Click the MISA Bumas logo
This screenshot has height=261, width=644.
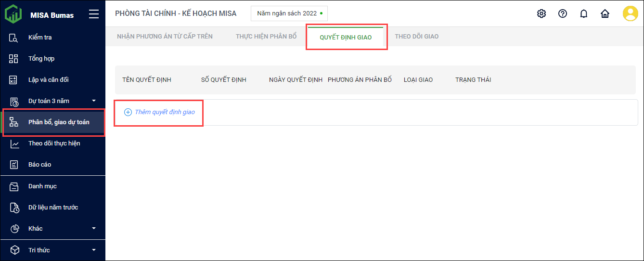click(x=13, y=14)
